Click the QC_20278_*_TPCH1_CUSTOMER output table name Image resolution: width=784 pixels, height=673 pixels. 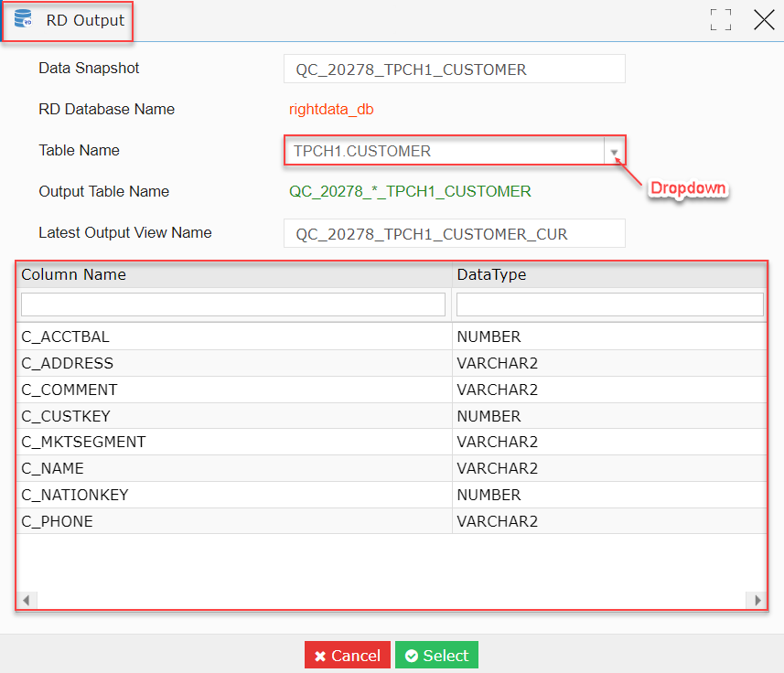point(410,191)
